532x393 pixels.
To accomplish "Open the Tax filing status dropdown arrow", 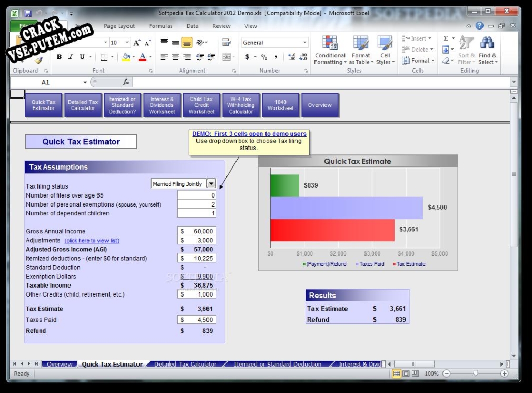I will [211, 184].
